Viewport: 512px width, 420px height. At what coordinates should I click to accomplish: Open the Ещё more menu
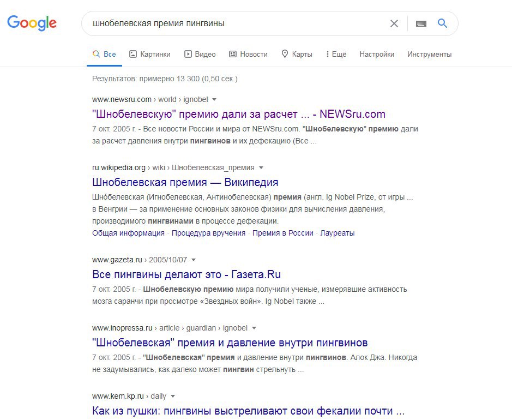(x=336, y=54)
